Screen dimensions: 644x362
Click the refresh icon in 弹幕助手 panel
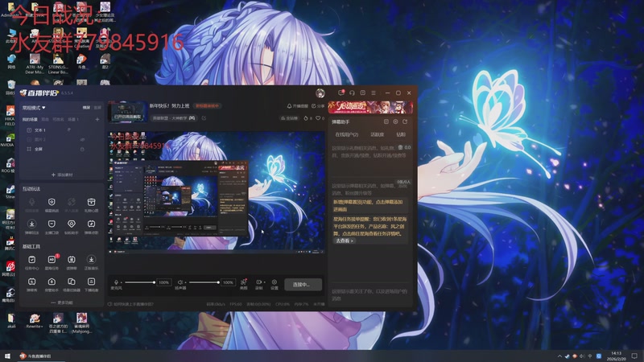click(405, 122)
